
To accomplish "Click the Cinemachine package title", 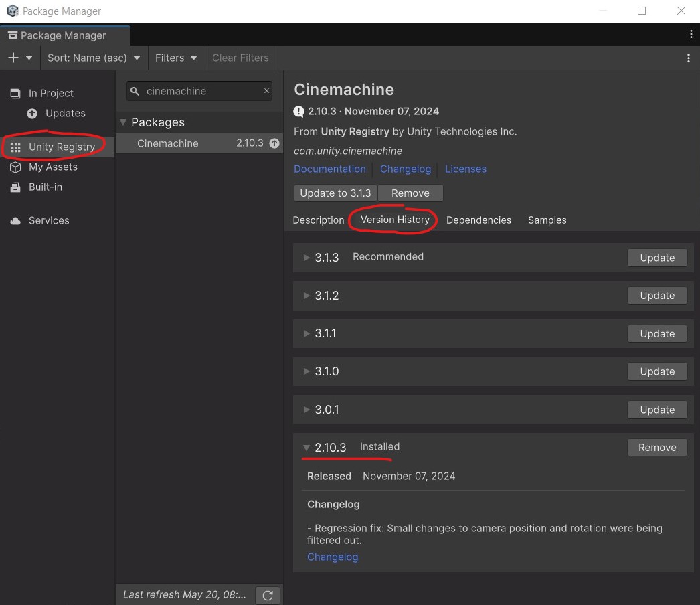I will (344, 90).
